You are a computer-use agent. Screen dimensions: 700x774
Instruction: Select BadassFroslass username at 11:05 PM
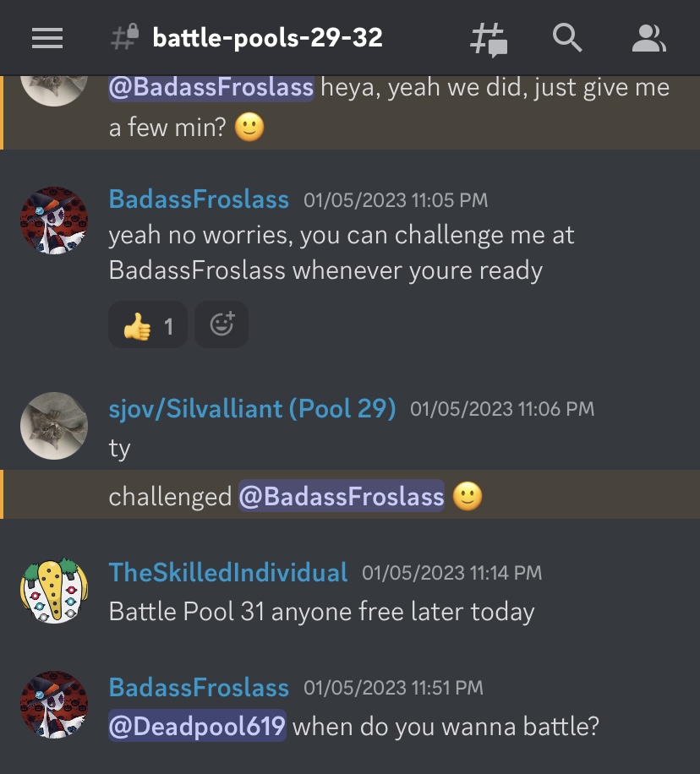point(199,199)
